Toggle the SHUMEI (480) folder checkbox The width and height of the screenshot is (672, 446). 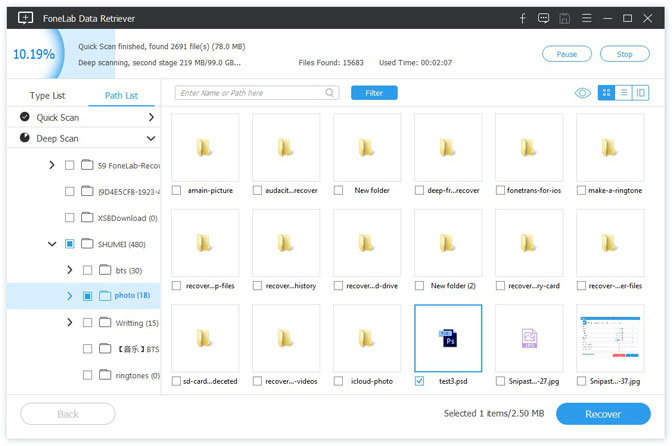[x=69, y=244]
